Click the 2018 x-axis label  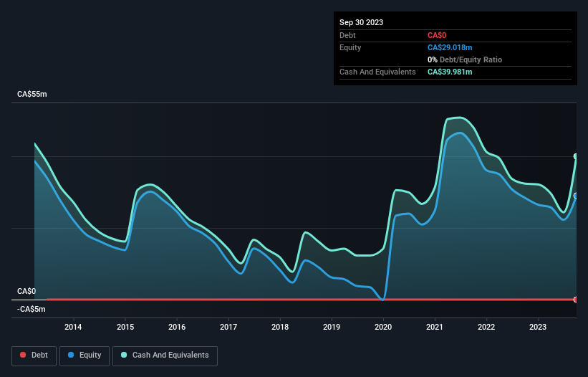coord(280,327)
